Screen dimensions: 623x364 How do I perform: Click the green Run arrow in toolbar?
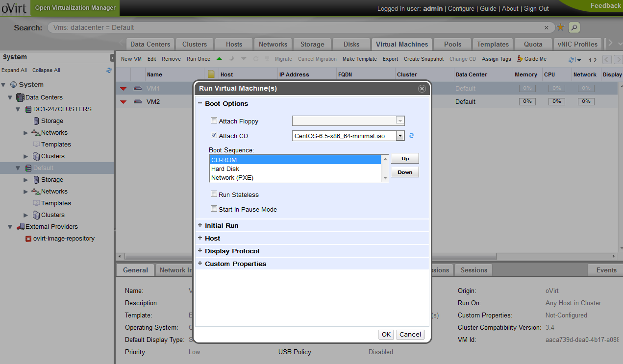(x=219, y=59)
